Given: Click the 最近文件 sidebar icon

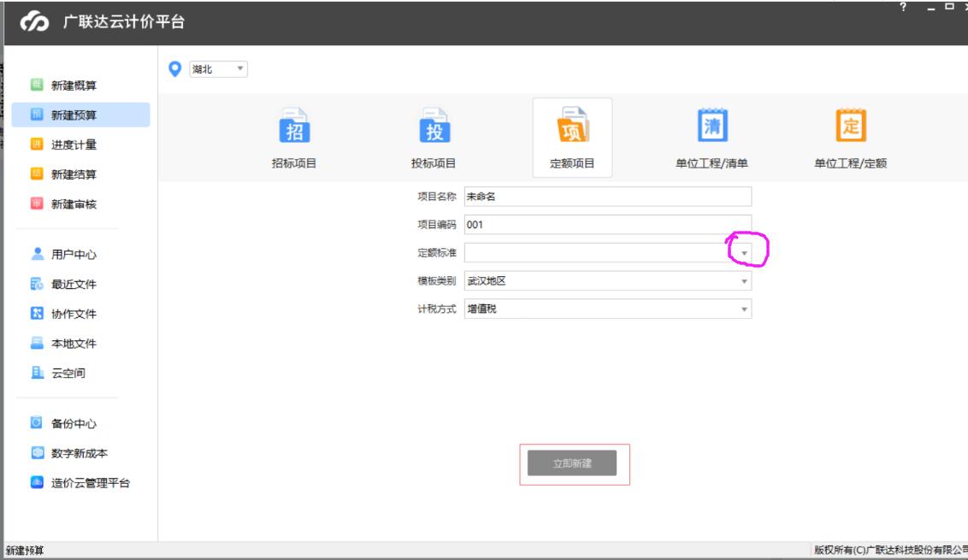Looking at the screenshot, I should pyautogui.click(x=37, y=283).
